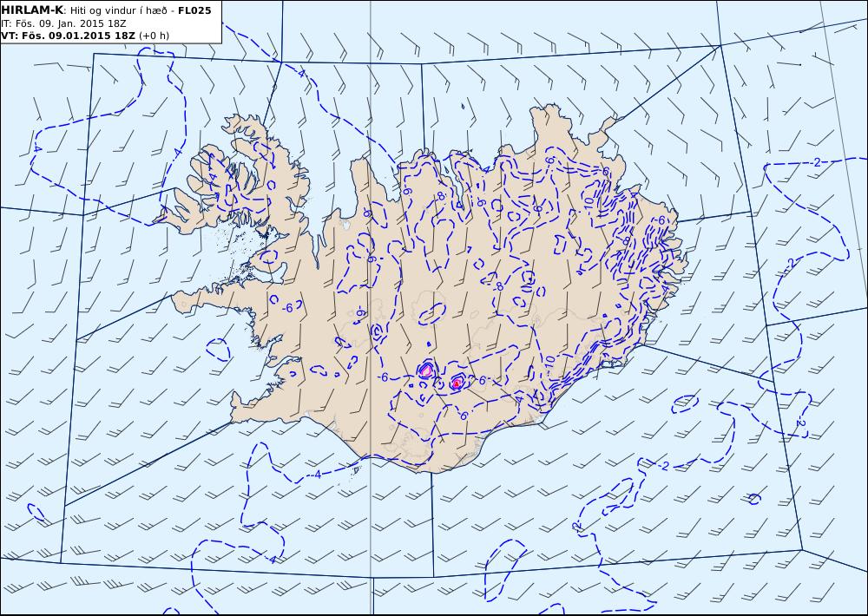This screenshot has height=616, width=868.
Task: Click the HIRLAM-K model name in legend
Action: tap(32, 10)
